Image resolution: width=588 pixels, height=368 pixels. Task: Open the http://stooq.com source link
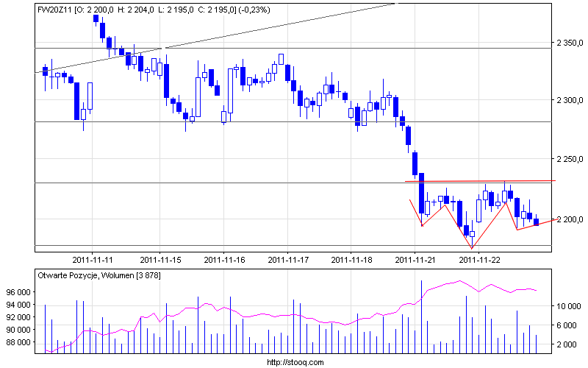coord(295,362)
